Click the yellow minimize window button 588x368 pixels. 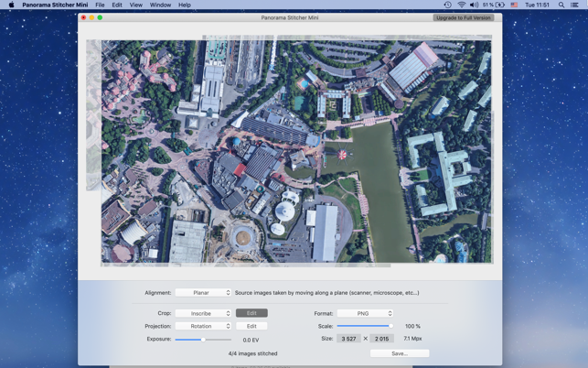tap(91, 17)
